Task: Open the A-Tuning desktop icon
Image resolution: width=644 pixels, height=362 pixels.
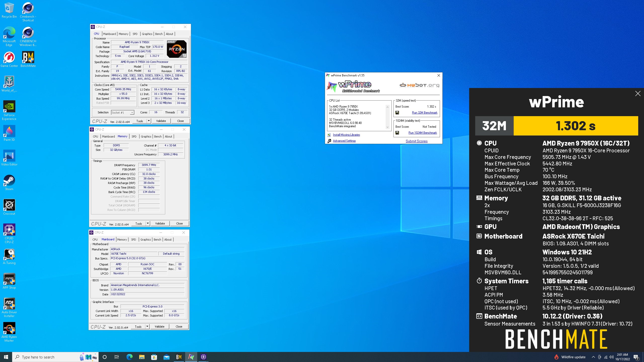Action: pyautogui.click(x=9, y=256)
